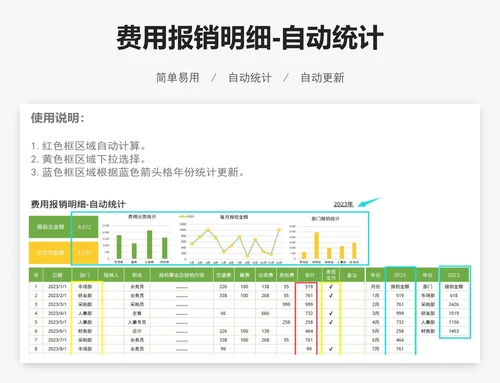The image size is (500, 383).
Task: Click the 日期 column header
Action: [57, 275]
